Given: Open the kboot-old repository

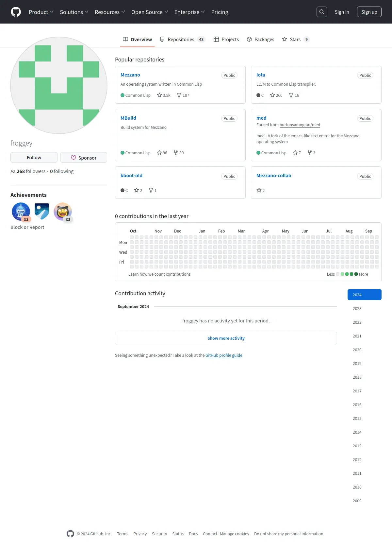Looking at the screenshot, I should [x=131, y=176].
